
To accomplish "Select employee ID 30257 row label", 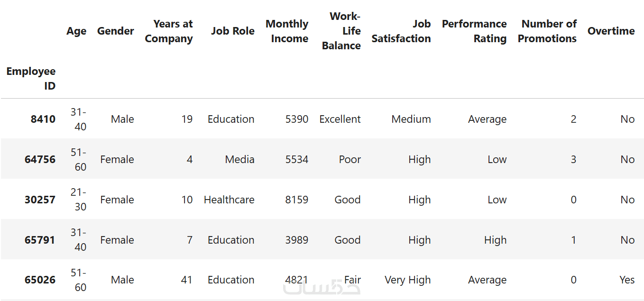I will tap(40, 200).
